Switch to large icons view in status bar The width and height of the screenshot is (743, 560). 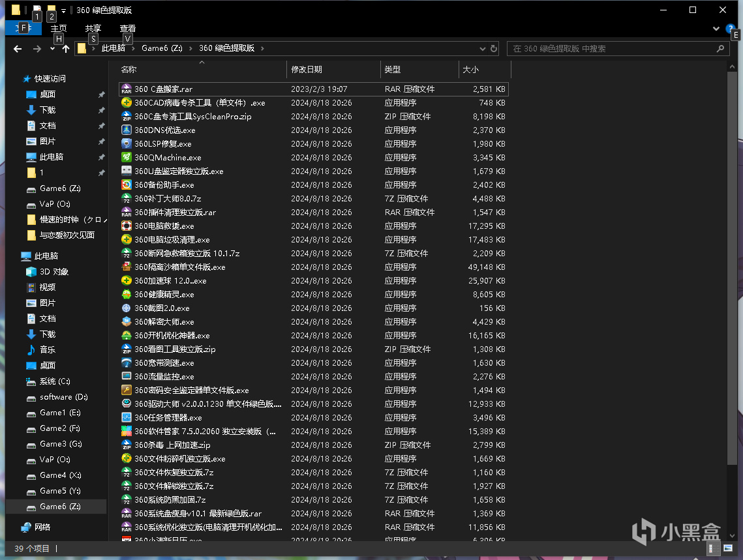(727, 549)
